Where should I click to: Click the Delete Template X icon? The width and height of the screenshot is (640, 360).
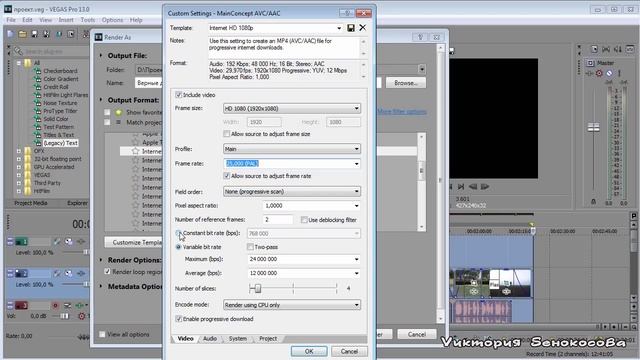[362, 28]
